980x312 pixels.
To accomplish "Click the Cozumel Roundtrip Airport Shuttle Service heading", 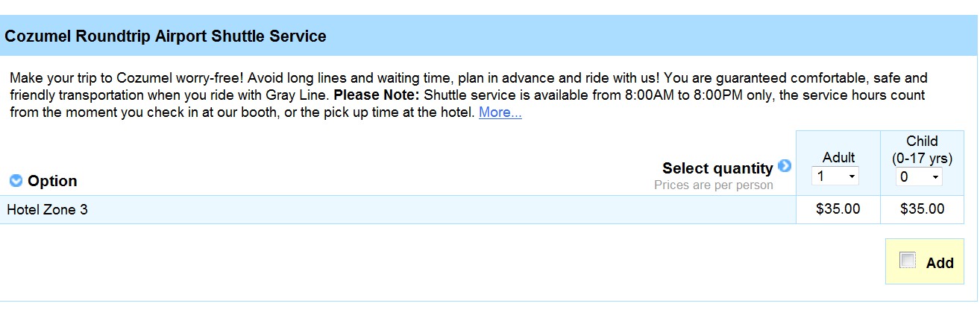I will (x=166, y=36).
